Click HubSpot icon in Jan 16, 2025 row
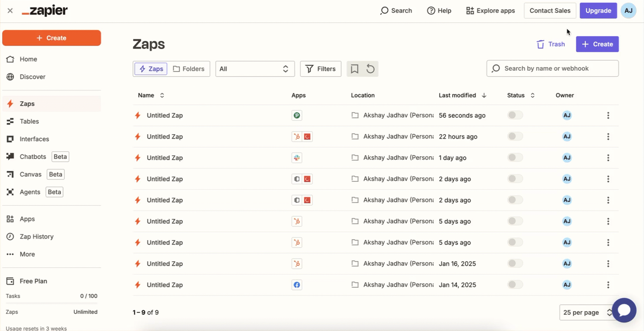 click(297, 263)
